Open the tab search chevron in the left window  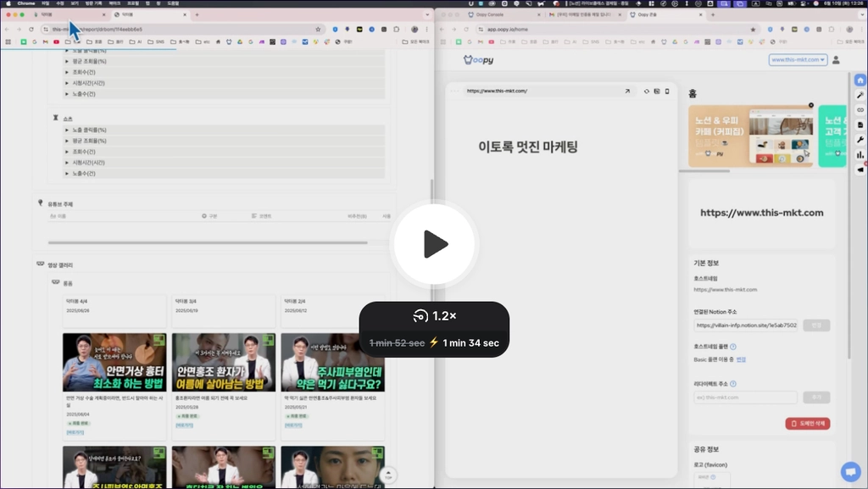(427, 15)
